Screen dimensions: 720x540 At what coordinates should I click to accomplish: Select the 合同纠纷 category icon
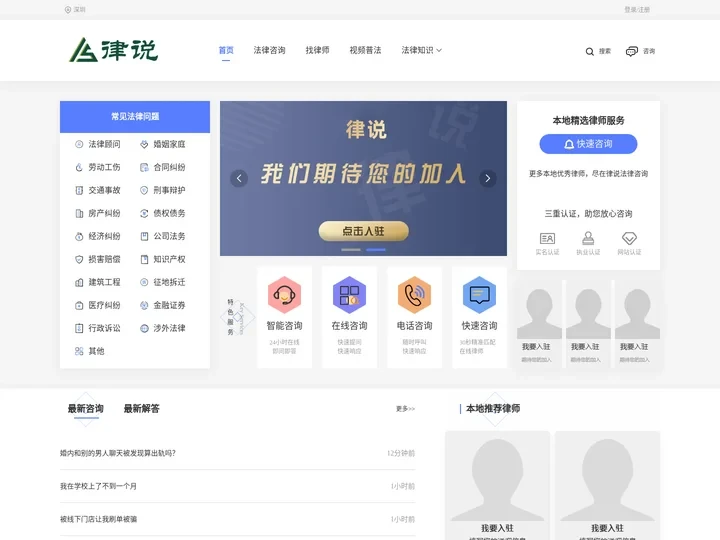point(144,167)
